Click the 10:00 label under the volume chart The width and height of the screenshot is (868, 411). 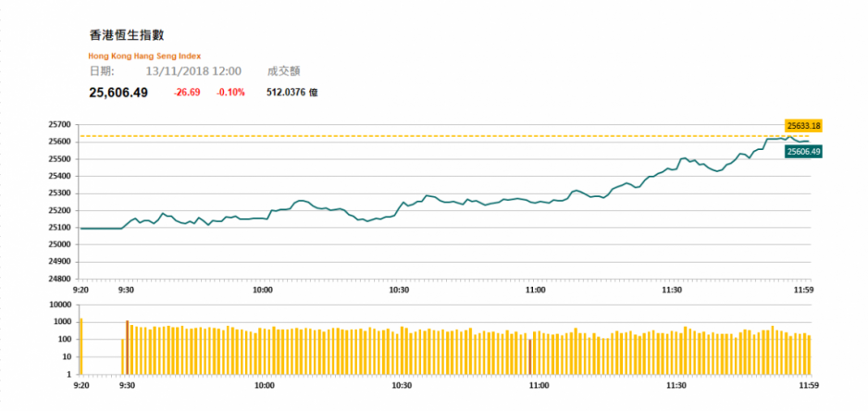point(266,385)
